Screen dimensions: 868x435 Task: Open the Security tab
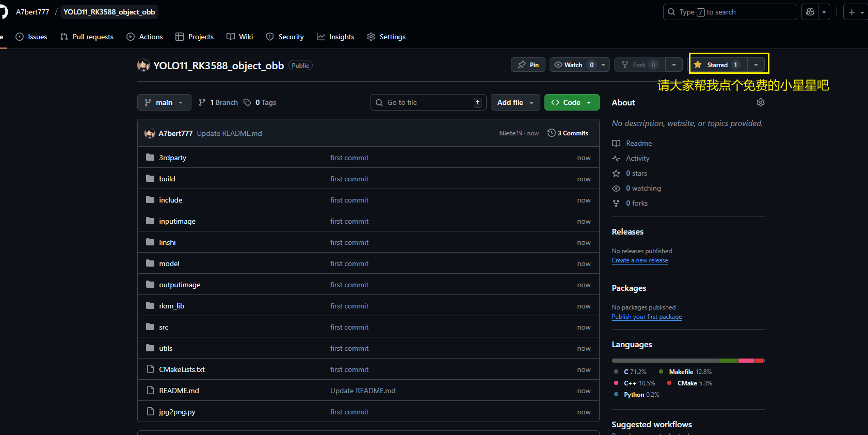[285, 37]
